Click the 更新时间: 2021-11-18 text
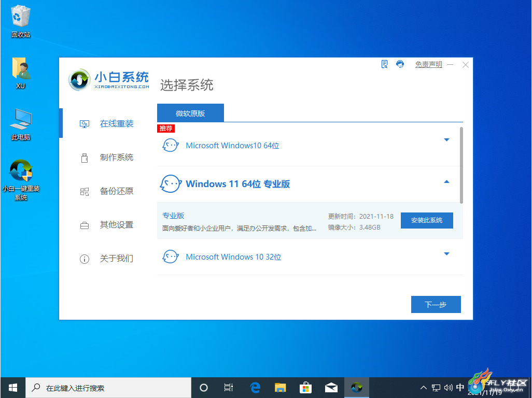 pos(361,216)
